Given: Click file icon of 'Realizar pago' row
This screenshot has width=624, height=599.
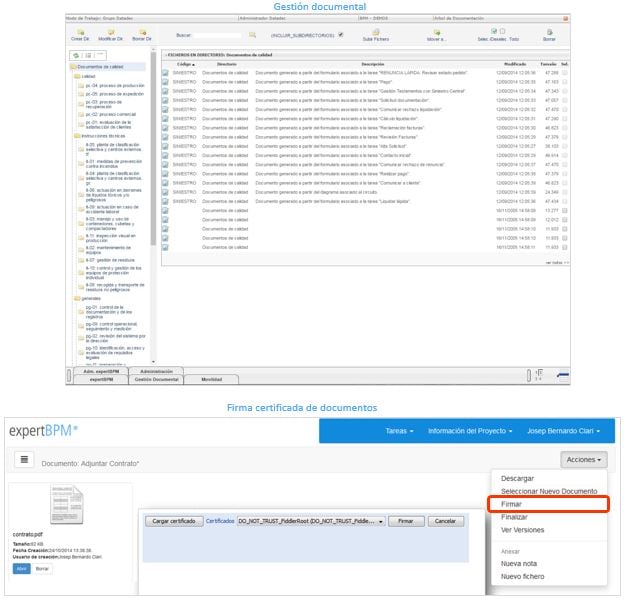Looking at the screenshot, I should [x=165, y=174].
